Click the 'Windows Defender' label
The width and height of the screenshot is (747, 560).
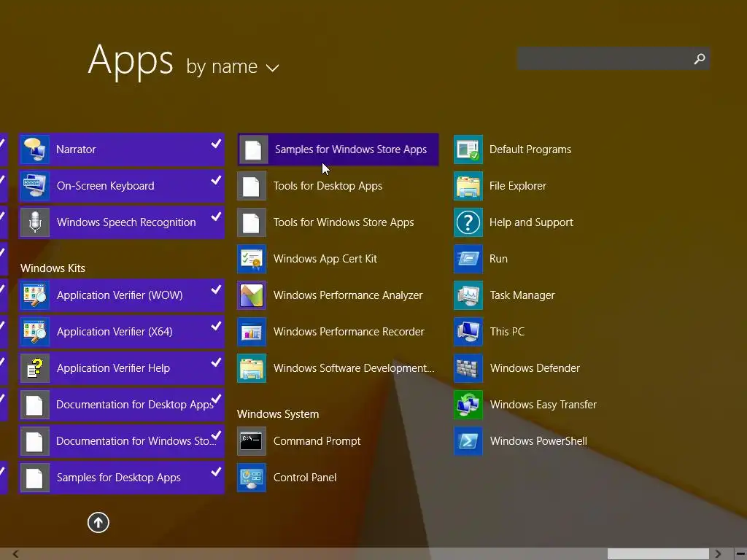tap(535, 368)
